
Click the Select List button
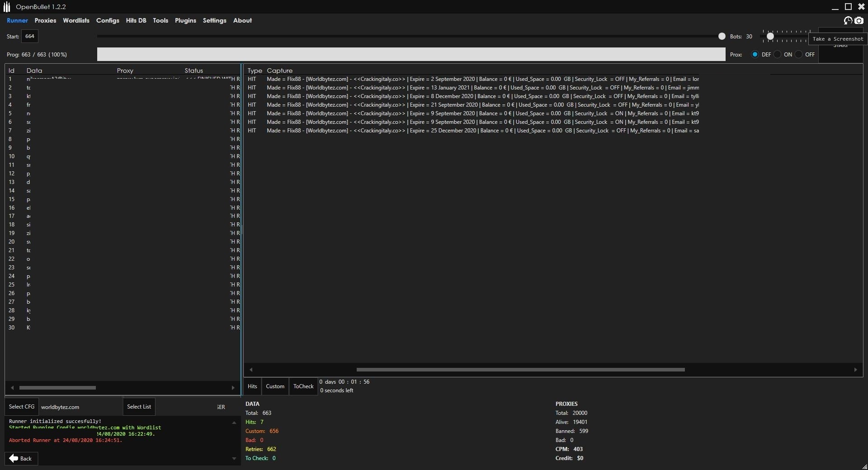tap(139, 407)
